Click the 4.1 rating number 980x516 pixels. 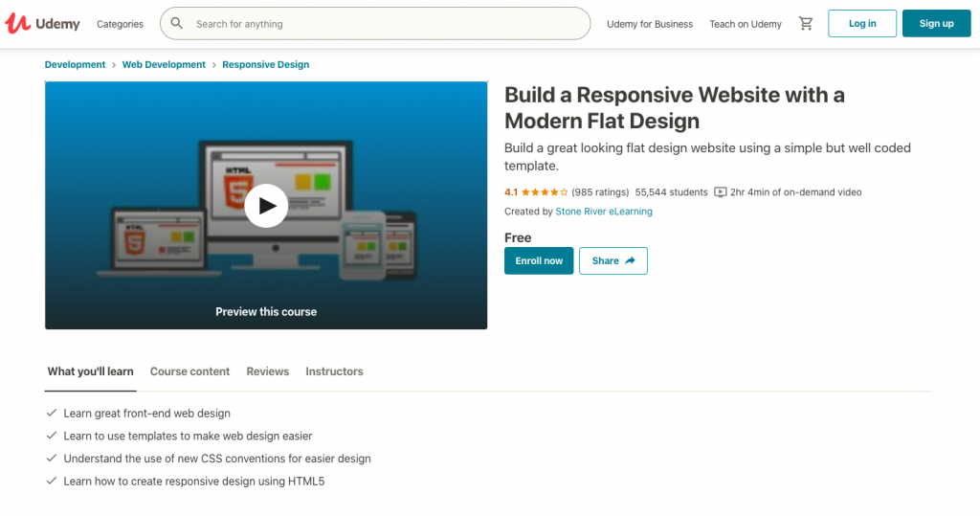point(511,192)
